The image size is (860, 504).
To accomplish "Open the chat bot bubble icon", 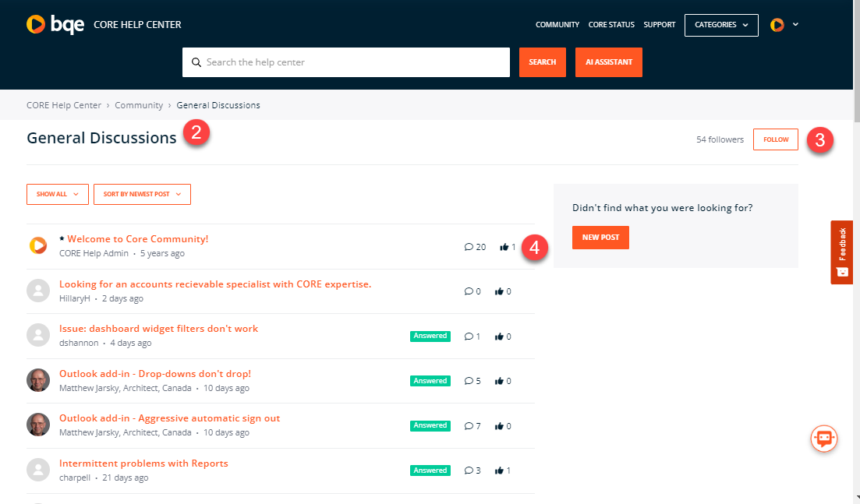I will pos(824,439).
